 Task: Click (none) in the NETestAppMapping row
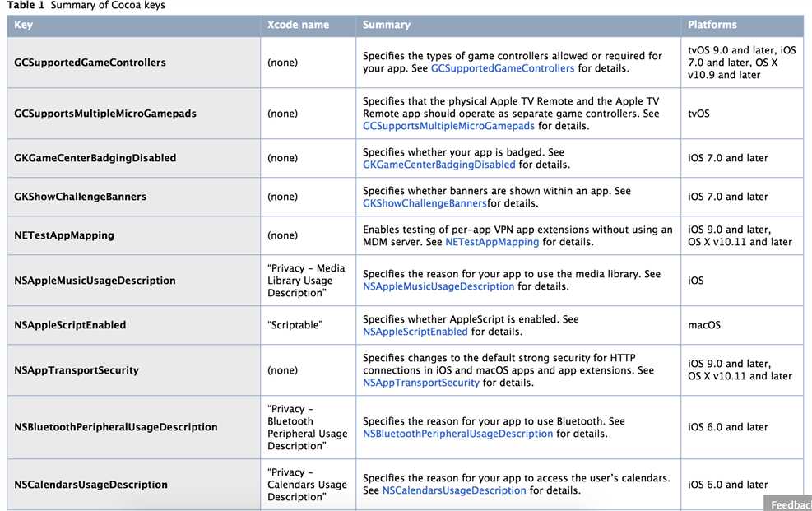click(x=283, y=235)
